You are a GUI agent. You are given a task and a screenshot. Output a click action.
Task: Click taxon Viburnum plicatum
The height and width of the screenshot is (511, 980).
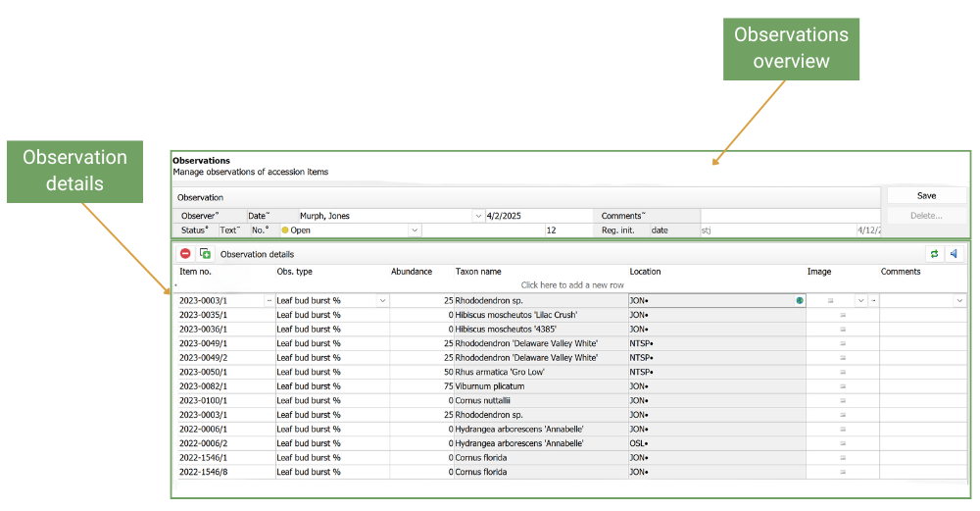click(x=490, y=386)
